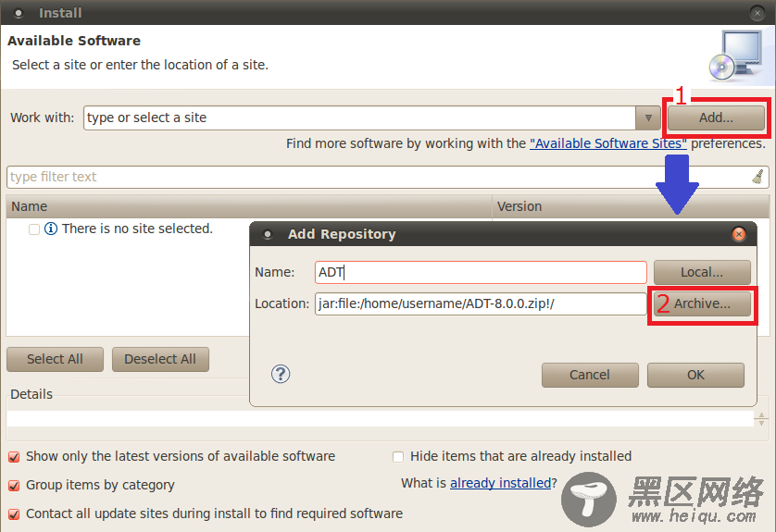
Task: Click the broom clear-filter icon
Action: 757,177
